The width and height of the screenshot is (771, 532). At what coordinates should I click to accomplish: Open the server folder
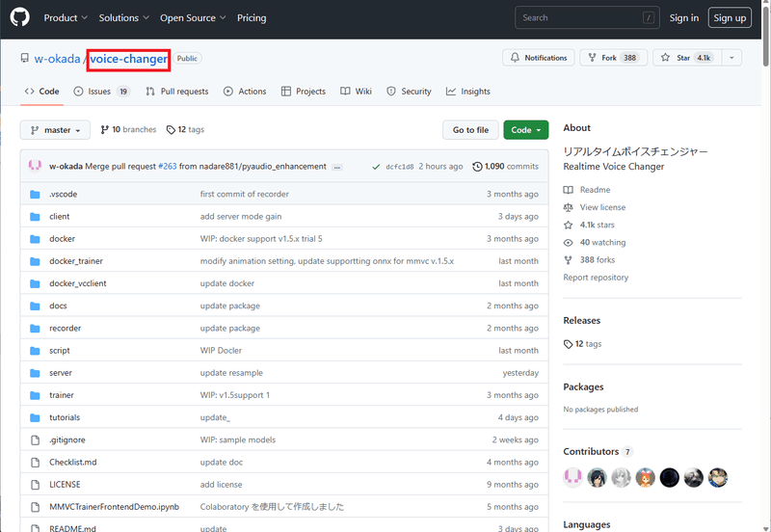click(x=61, y=373)
